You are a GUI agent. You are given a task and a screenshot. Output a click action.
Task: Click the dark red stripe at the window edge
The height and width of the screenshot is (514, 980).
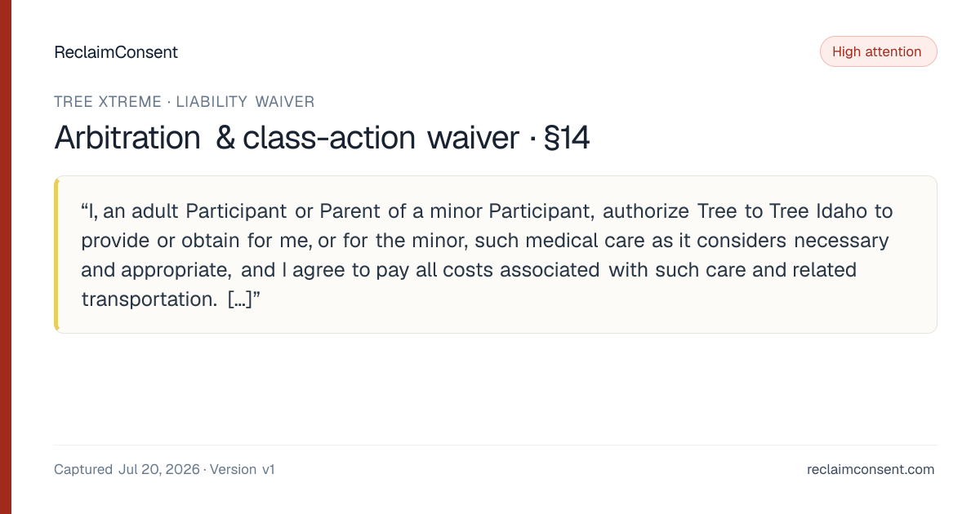6,257
